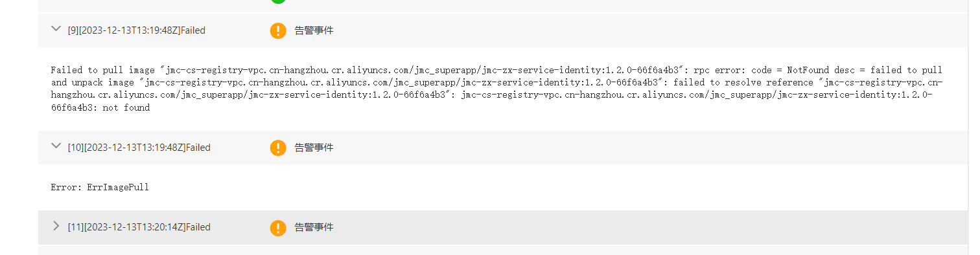Image resolution: width=980 pixels, height=255 pixels.
Task: Click the partially visible row below event [11]
Action: click(503, 250)
